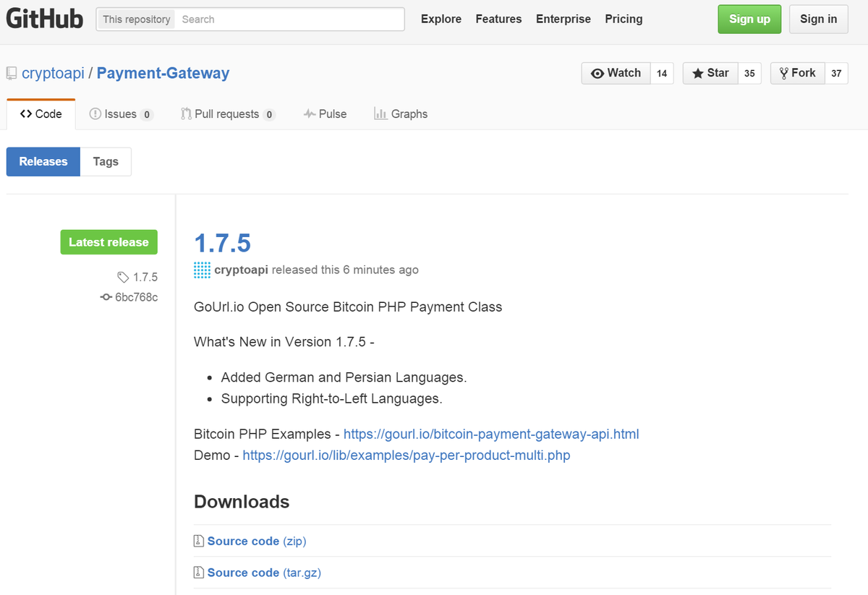This screenshot has width=868, height=595.
Task: Click the Downloads heading
Action: click(242, 502)
